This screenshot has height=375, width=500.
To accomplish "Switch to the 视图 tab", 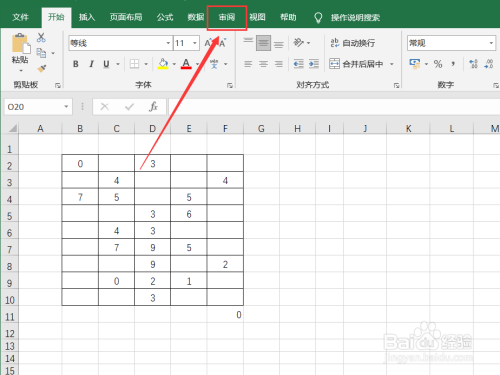I will click(257, 17).
